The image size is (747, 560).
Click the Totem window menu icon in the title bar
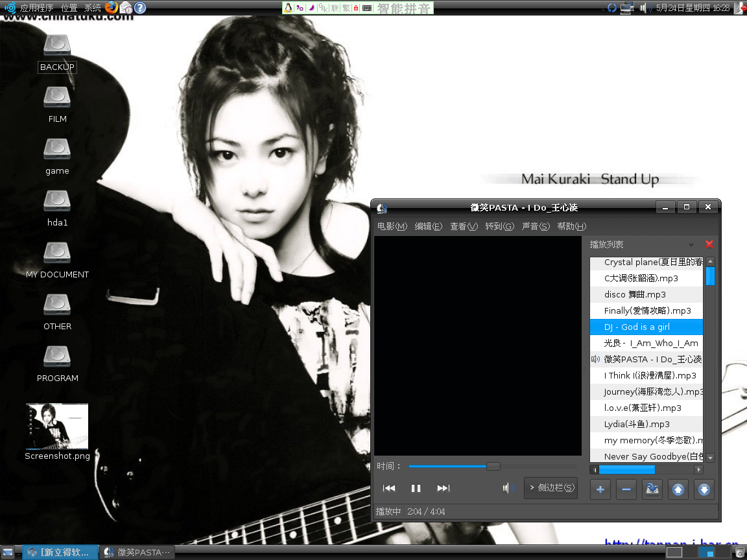coord(381,207)
